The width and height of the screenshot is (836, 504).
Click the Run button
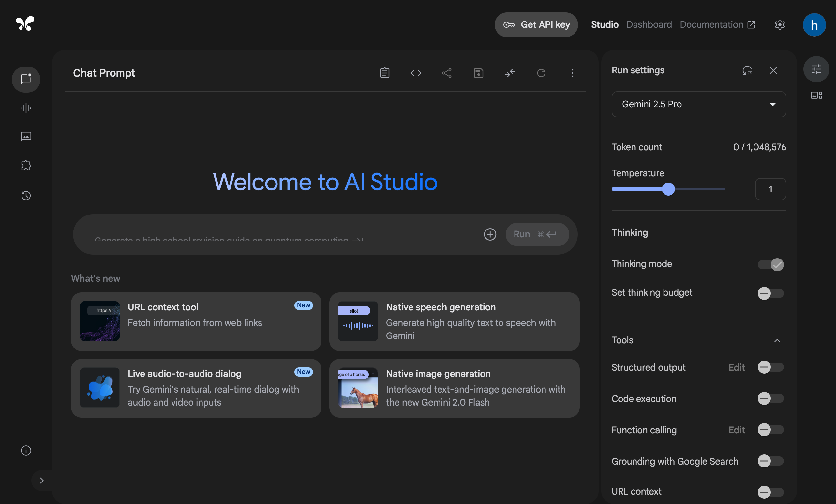537,234
